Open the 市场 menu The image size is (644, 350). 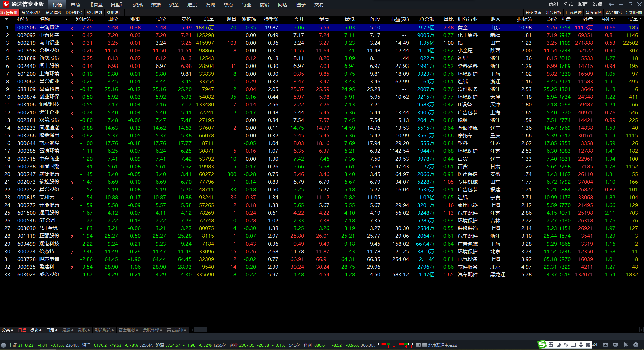[75, 5]
